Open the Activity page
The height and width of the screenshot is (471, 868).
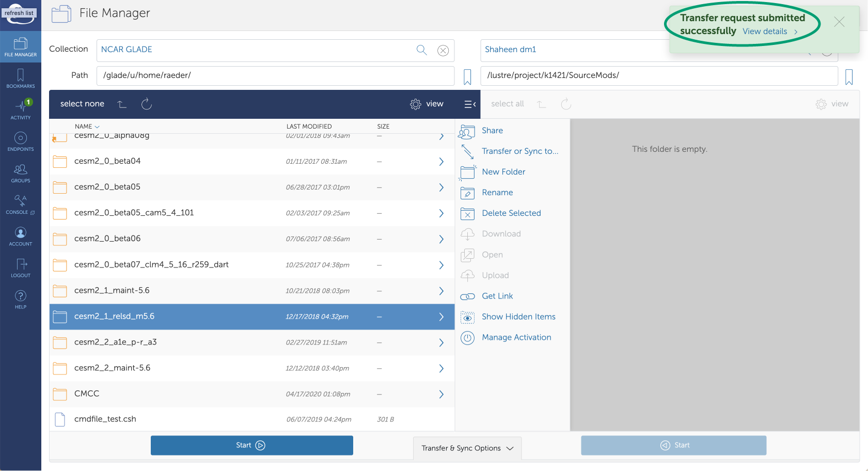[x=21, y=110]
